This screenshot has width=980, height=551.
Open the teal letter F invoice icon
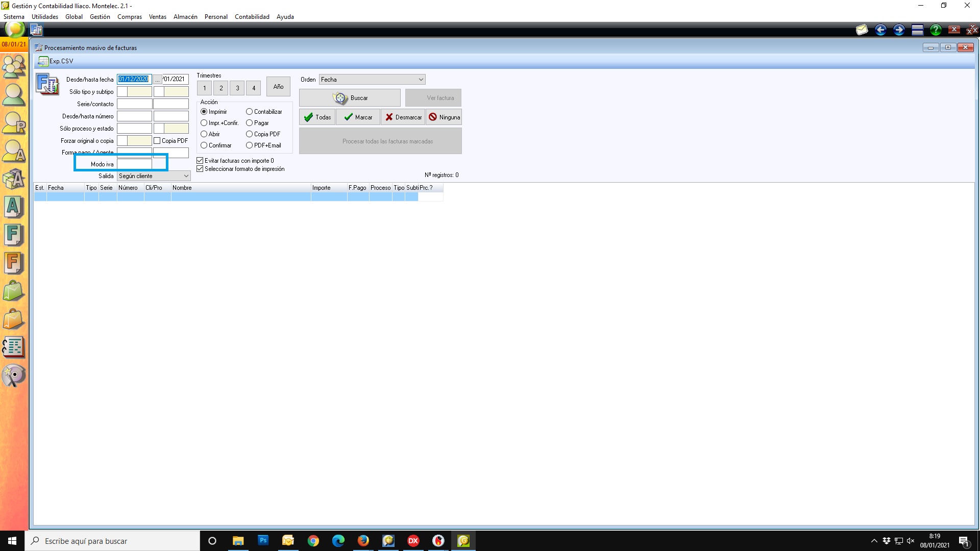(x=14, y=235)
